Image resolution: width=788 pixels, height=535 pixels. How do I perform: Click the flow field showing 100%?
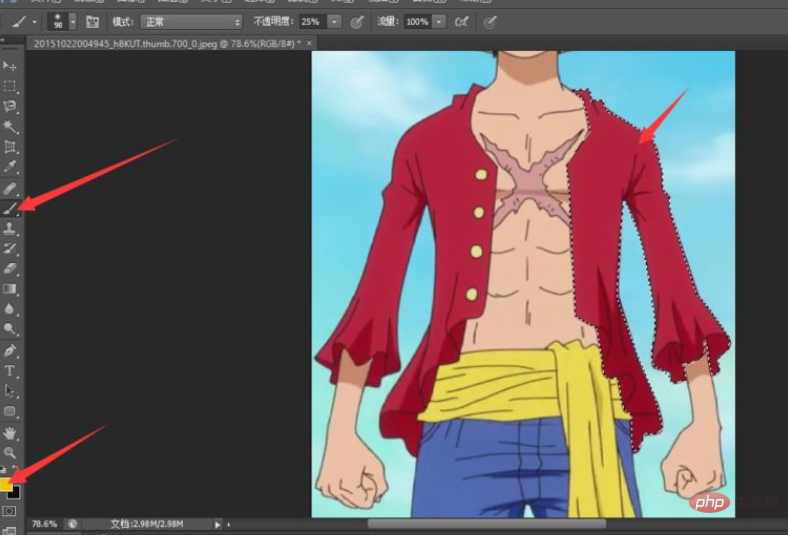[x=418, y=22]
